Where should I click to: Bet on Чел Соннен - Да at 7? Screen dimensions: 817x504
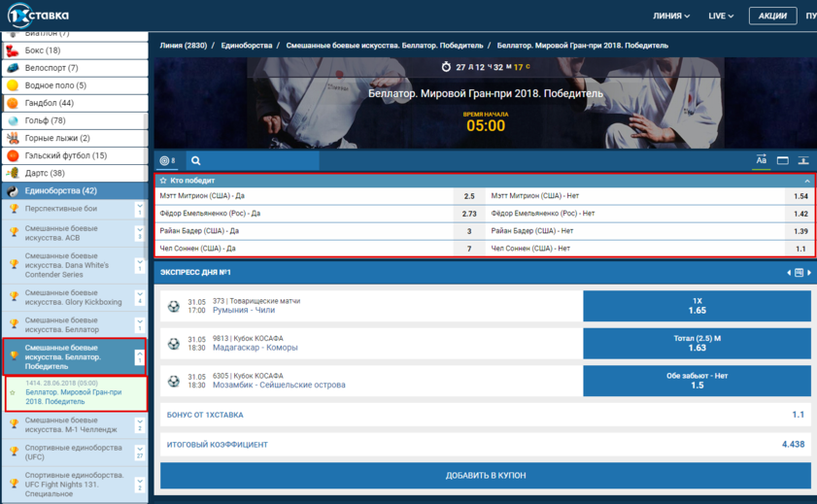(x=469, y=249)
